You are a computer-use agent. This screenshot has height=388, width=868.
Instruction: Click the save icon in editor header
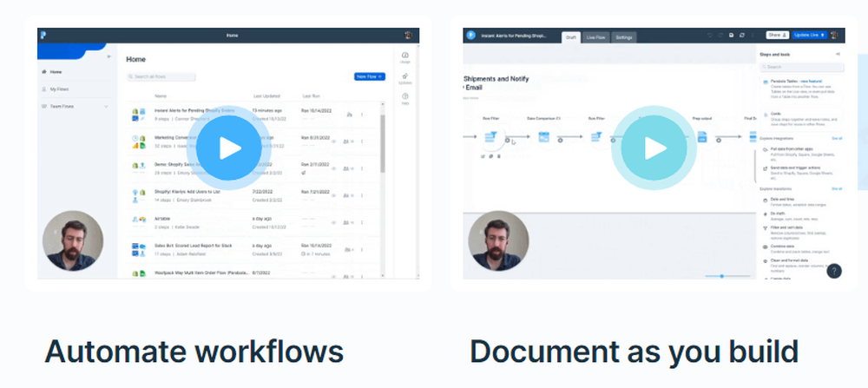pos(731,35)
